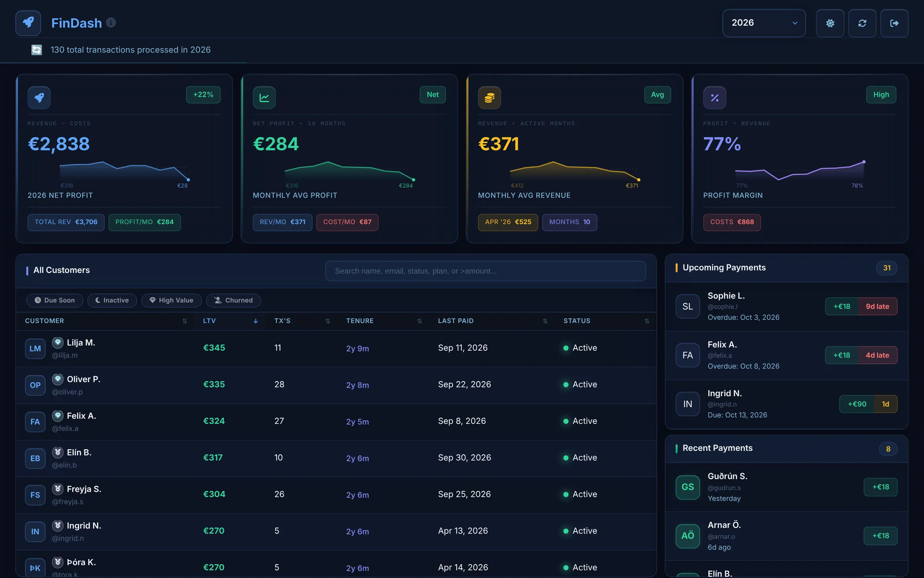Viewport: 924px width, 578px height.
Task: Click the COSTS €868 chip
Action: (732, 222)
